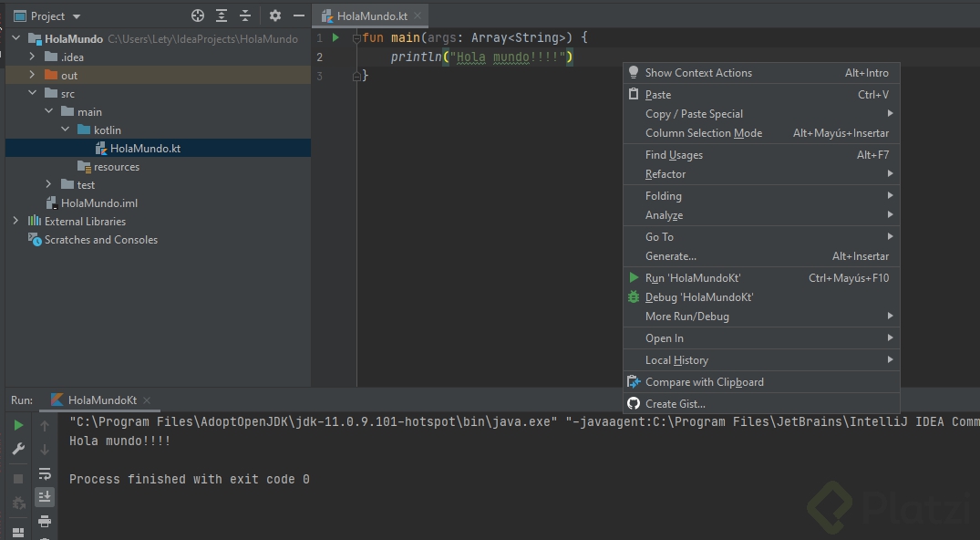
Task: Choose Find Usages in context menu
Action: coord(674,155)
